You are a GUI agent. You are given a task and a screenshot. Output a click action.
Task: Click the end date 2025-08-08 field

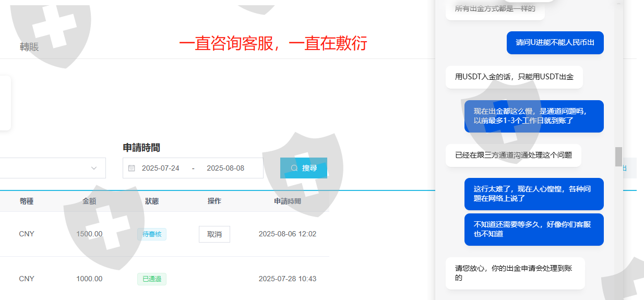pos(225,168)
